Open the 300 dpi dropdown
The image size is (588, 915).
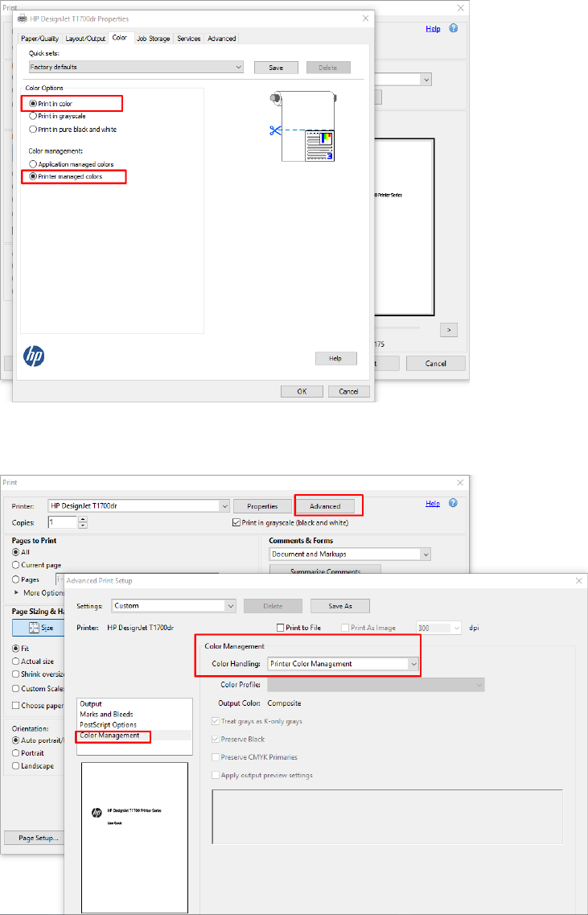point(438,628)
